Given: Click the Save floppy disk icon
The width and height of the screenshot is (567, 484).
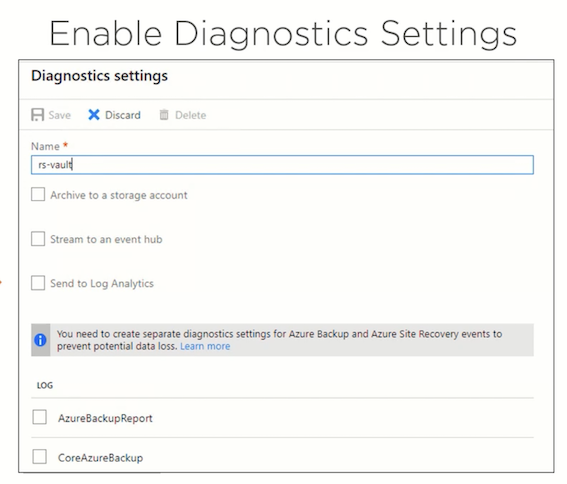Looking at the screenshot, I should point(38,115).
